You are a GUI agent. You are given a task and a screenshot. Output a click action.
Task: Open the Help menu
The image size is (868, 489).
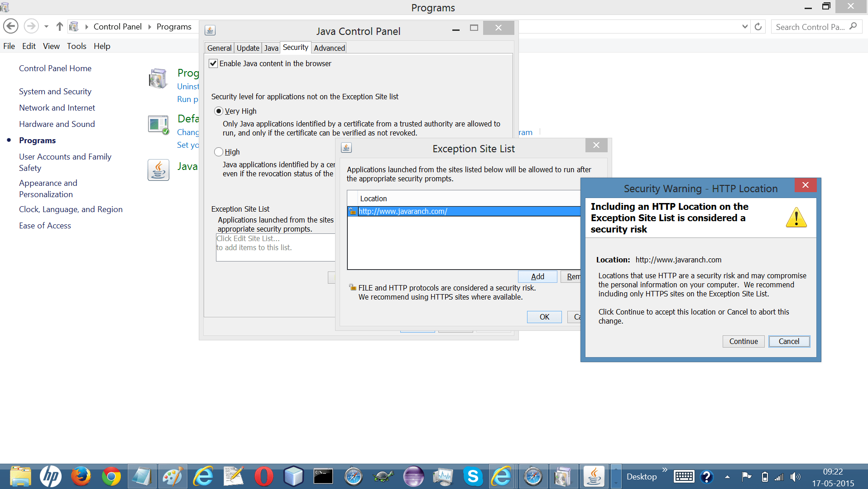pos(102,46)
